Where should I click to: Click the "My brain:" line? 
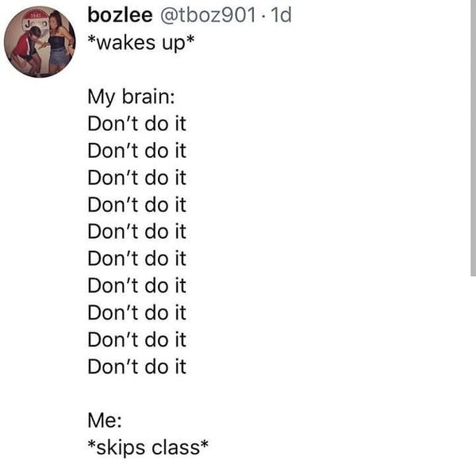point(131,97)
